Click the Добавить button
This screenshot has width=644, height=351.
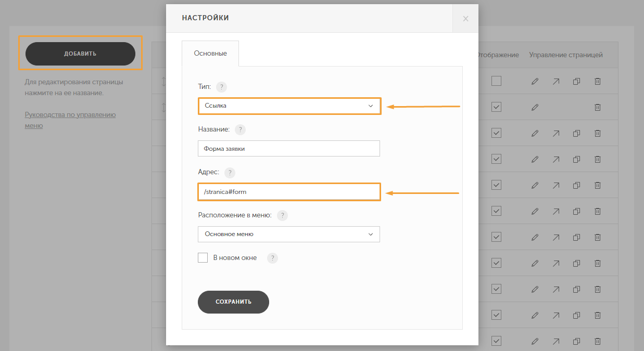click(80, 54)
